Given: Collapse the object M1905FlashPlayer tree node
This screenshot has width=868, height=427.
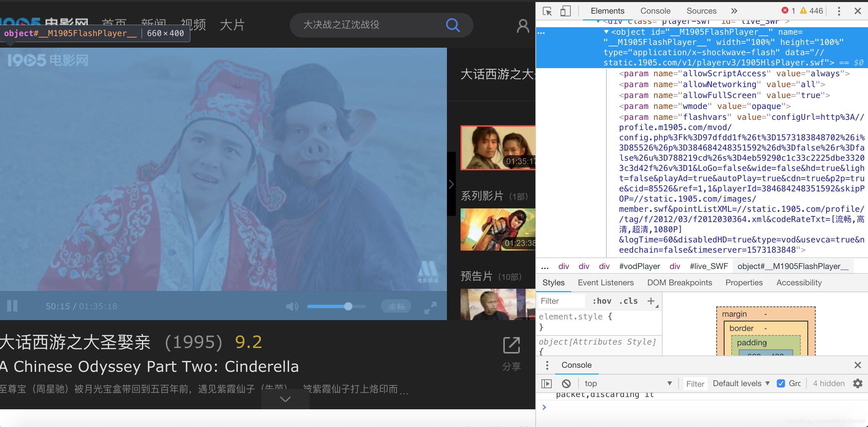Looking at the screenshot, I should (x=606, y=32).
